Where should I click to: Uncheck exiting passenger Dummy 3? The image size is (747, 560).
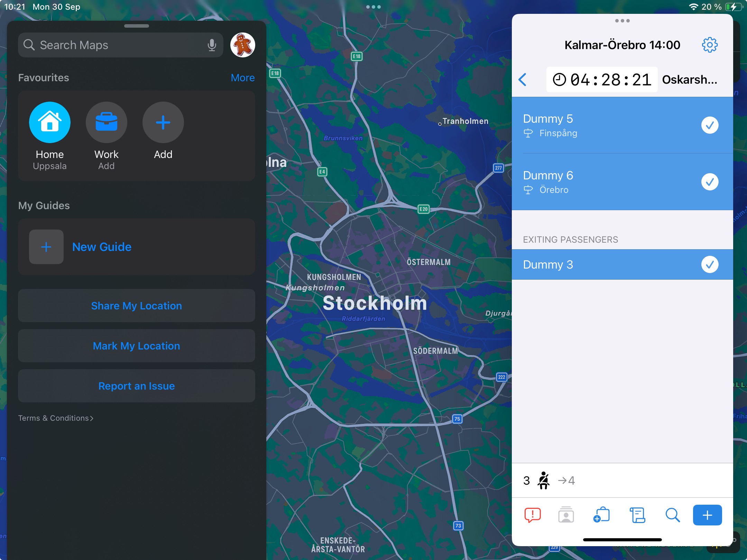coord(710,264)
